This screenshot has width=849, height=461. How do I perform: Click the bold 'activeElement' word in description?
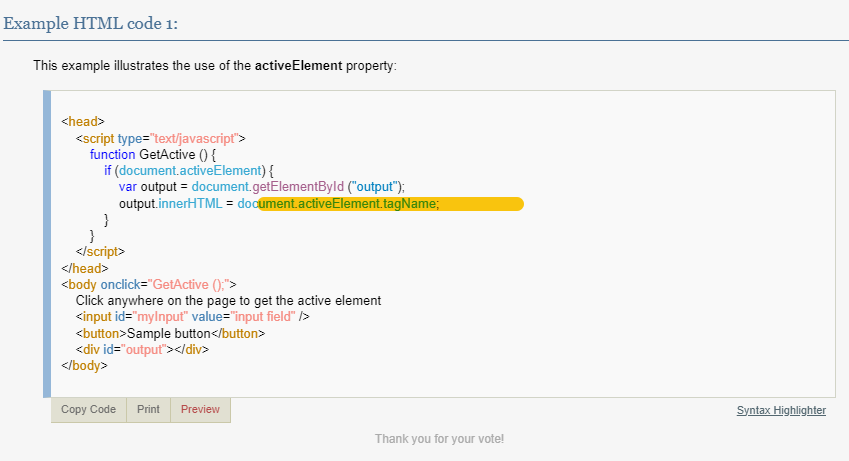[298, 66]
